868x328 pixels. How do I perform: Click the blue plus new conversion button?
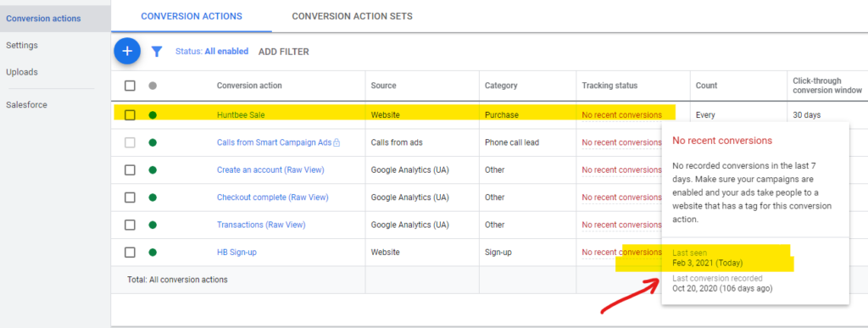click(127, 52)
